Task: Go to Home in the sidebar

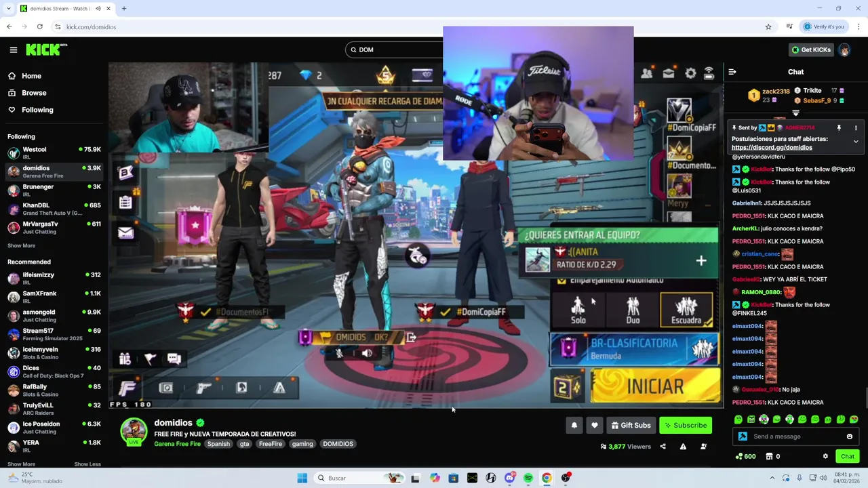Action: [24, 76]
